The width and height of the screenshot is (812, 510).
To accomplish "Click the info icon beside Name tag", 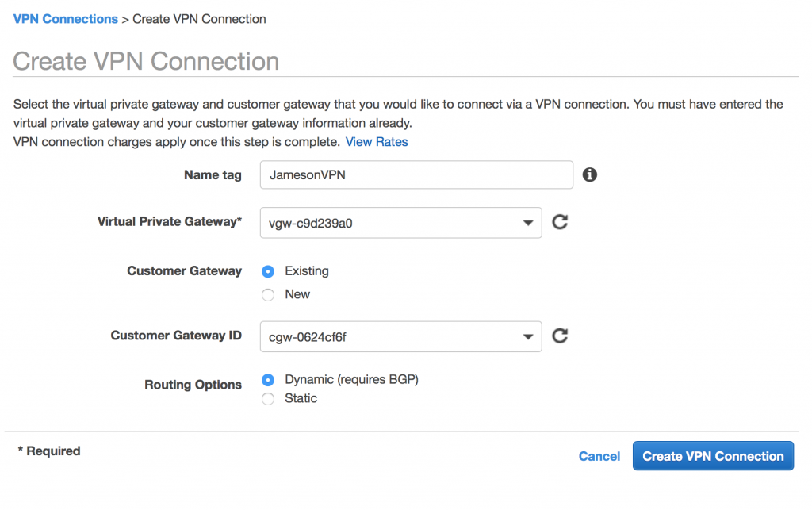I will pos(589,175).
